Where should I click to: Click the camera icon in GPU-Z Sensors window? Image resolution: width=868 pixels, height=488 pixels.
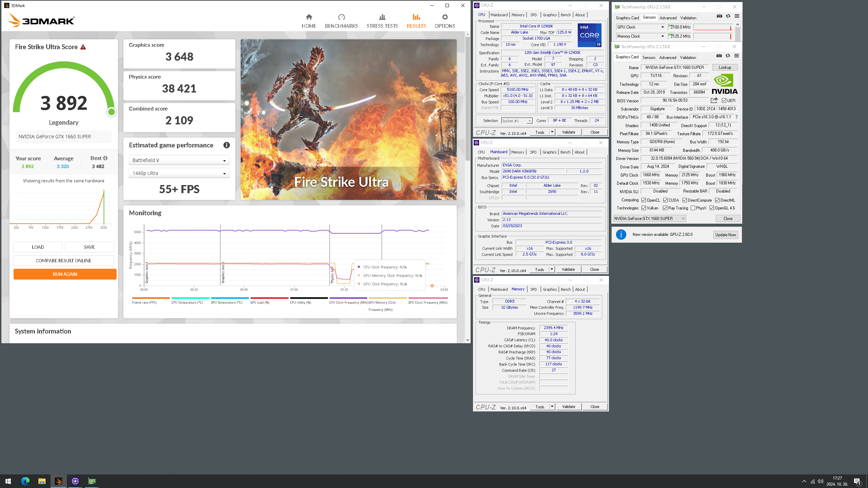coord(719,16)
